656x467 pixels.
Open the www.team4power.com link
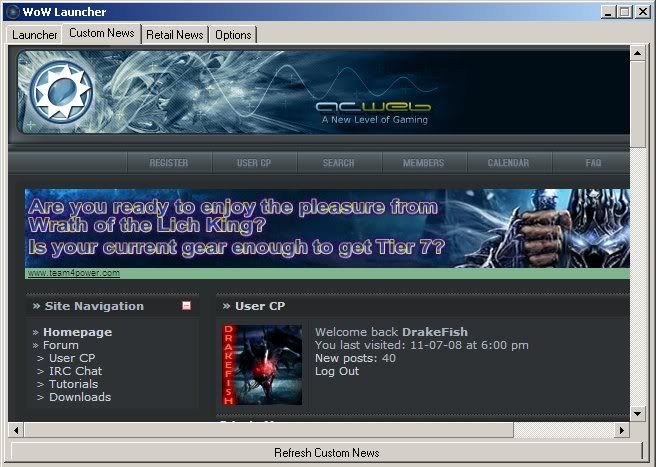coord(74,273)
